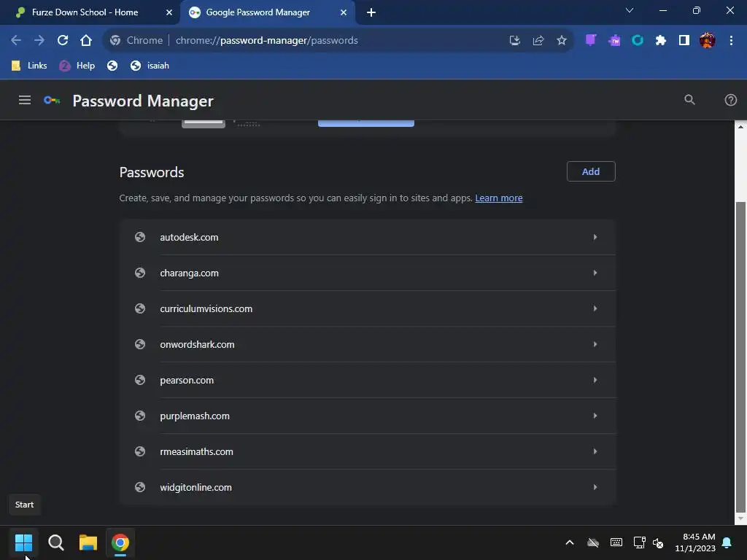Expand onwordshark.com entry arrow

point(595,344)
